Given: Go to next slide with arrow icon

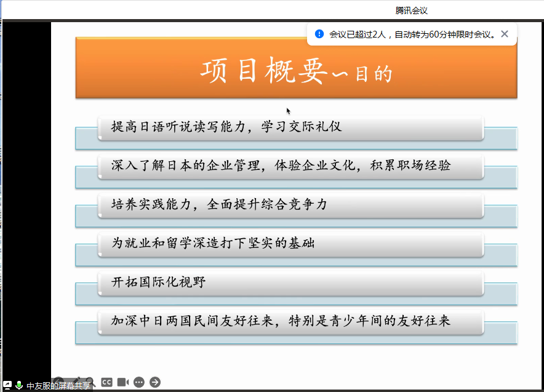Looking at the screenshot, I should pos(155,382).
